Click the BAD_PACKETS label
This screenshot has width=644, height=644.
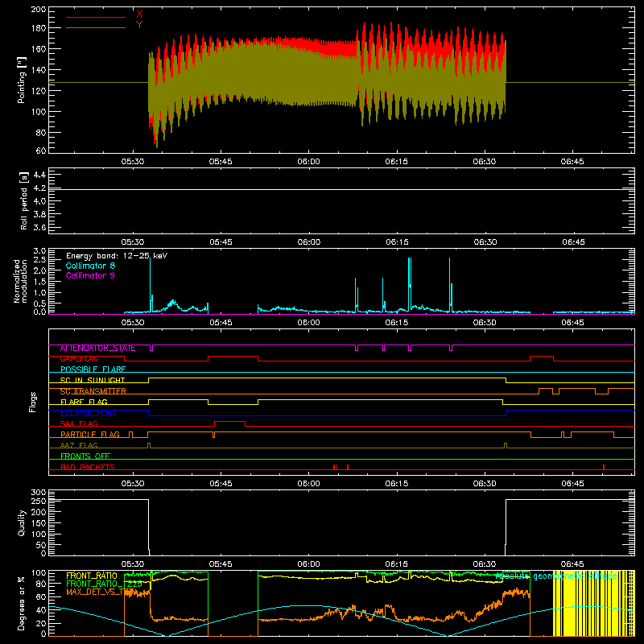88,468
